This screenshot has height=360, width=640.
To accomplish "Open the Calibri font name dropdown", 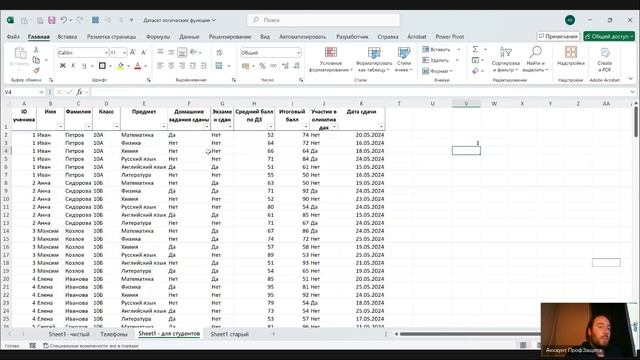I will tap(106, 53).
